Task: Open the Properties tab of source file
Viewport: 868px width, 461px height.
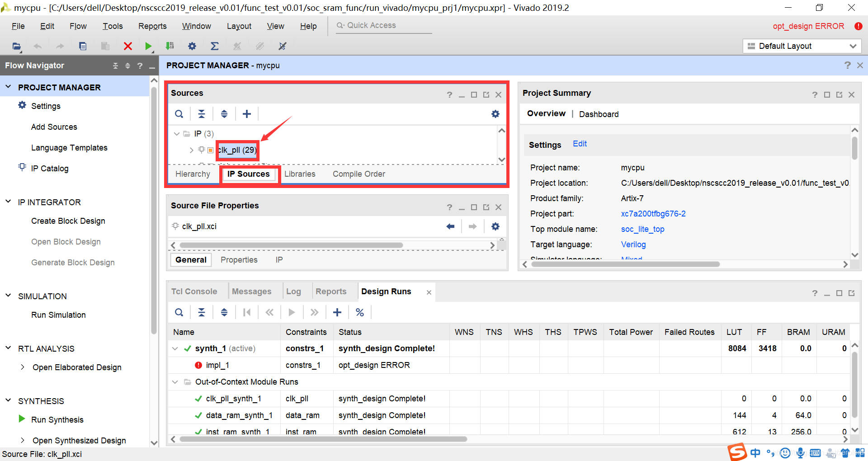Action: [239, 260]
